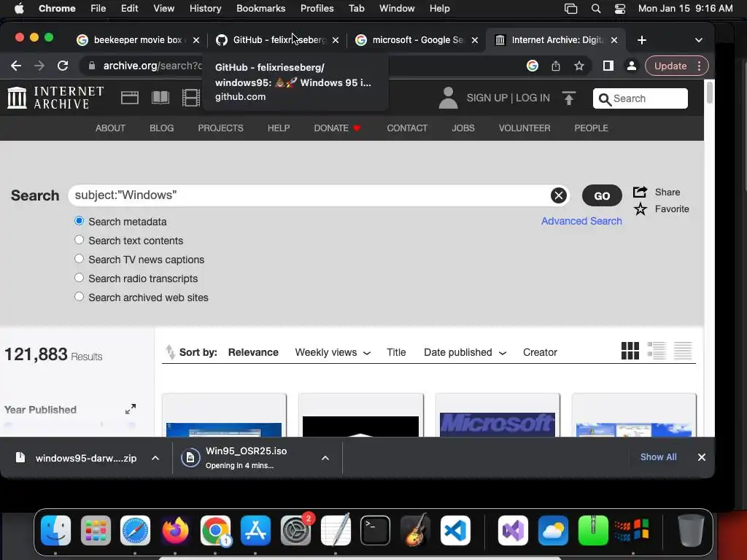Select Search radio transcripts option
This screenshot has width=747, height=560.
(x=79, y=278)
